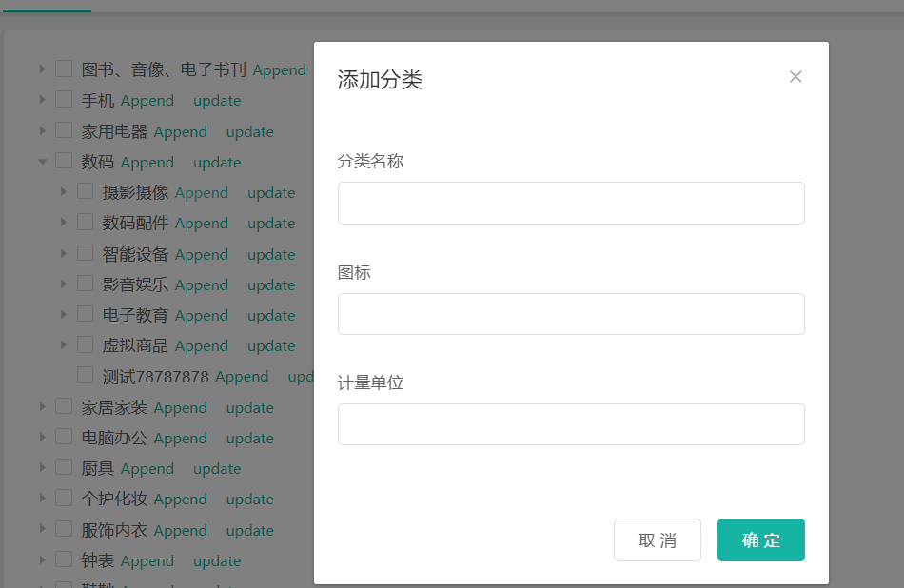The width and height of the screenshot is (904, 588).
Task: Click Append next to 个护化妆
Action: 181,500
